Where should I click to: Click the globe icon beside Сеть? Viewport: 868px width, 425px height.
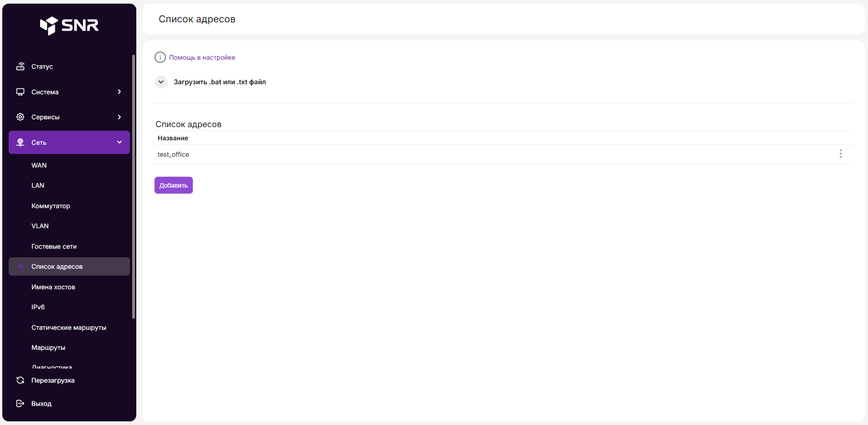(x=21, y=143)
